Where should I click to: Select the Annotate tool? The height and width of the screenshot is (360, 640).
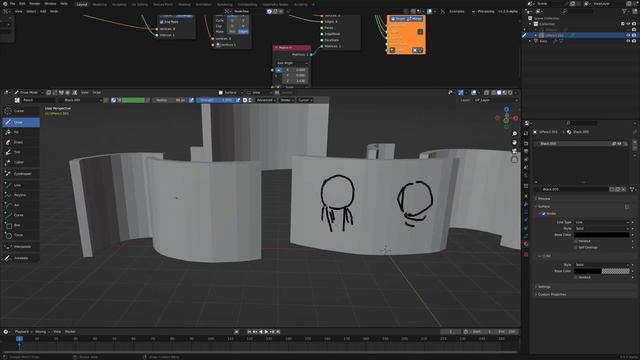[x=21, y=258]
